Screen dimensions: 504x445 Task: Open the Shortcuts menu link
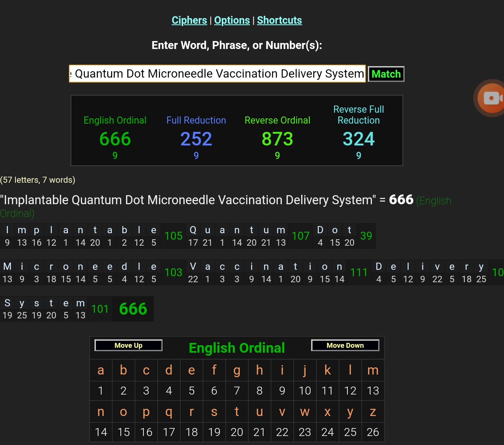coord(279,20)
